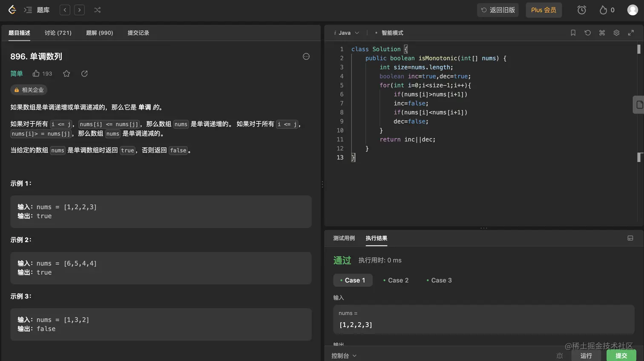The height and width of the screenshot is (361, 644).
Task: Click the editor bookmark icon
Action: 573,33
